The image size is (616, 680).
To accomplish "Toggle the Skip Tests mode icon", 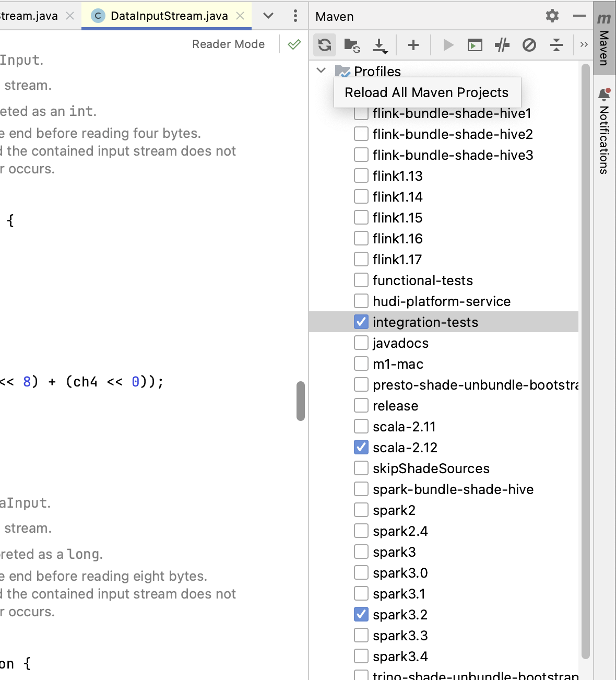I will point(529,45).
